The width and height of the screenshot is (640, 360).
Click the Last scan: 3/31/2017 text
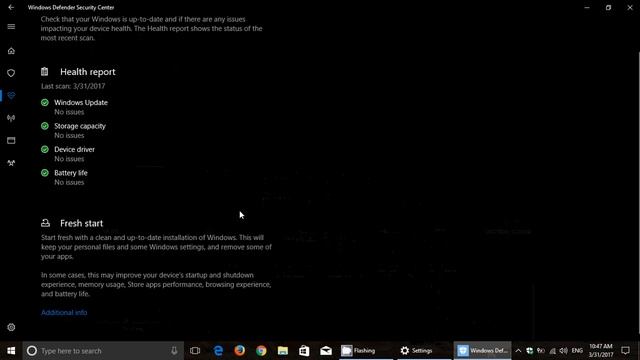coord(73,86)
